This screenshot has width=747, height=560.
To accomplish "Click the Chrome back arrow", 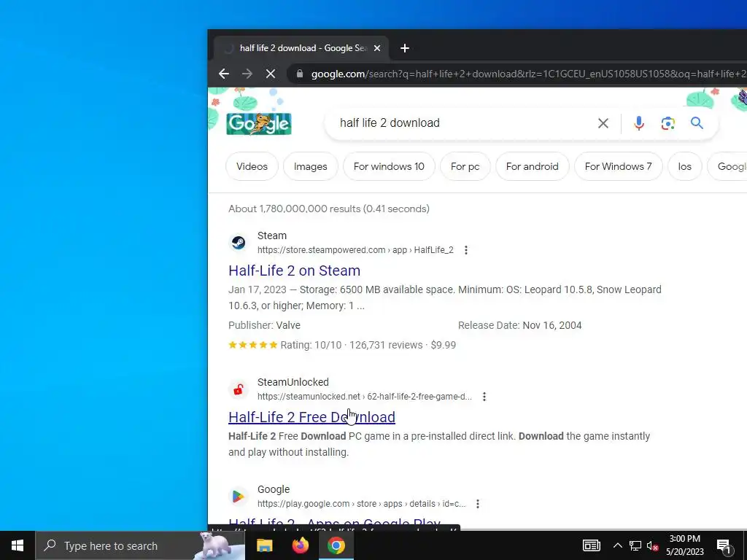I will 224,74.
